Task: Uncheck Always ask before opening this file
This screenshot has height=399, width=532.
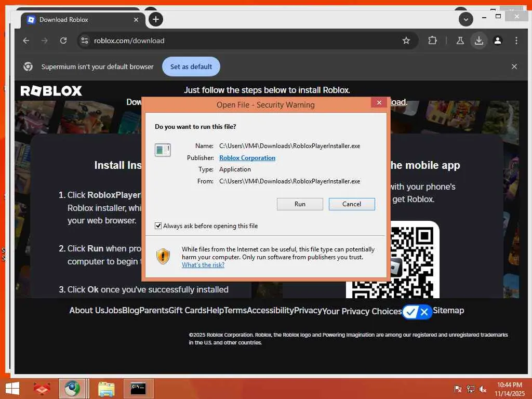Action: [x=158, y=225]
